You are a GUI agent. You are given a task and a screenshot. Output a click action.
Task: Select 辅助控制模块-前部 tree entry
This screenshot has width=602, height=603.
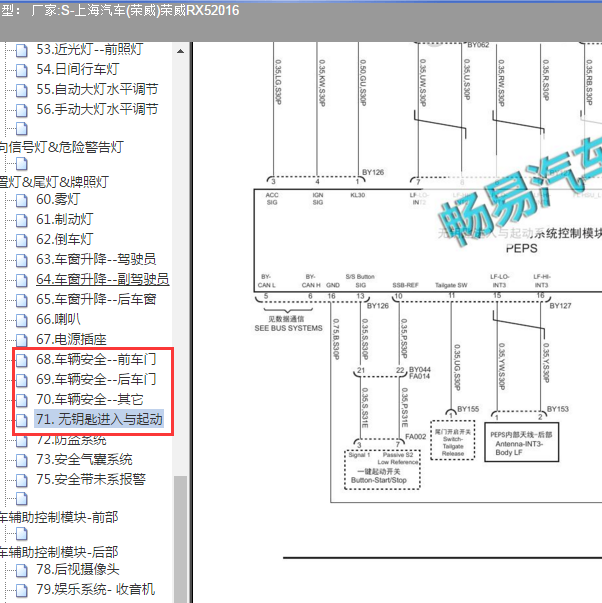point(59,517)
